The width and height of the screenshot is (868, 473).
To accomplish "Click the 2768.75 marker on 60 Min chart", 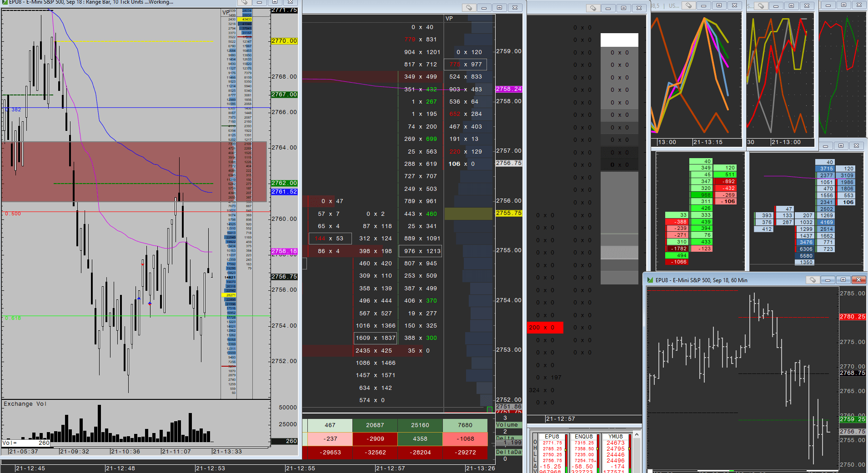I will [x=853, y=373].
